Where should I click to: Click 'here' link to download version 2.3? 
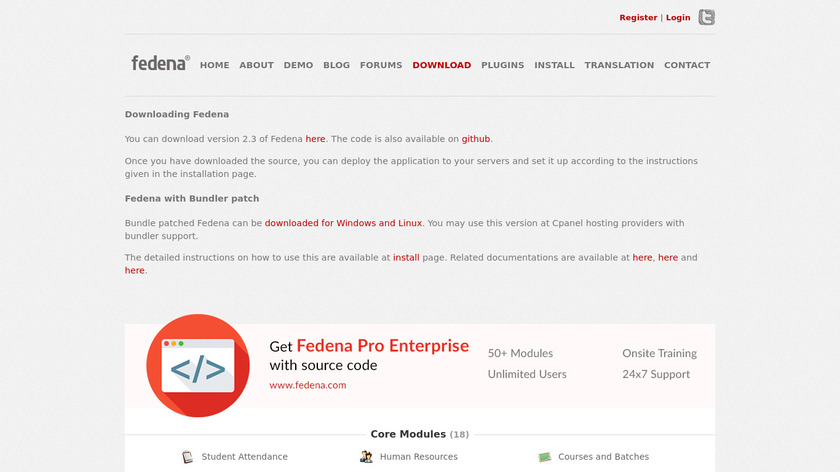[x=316, y=139]
